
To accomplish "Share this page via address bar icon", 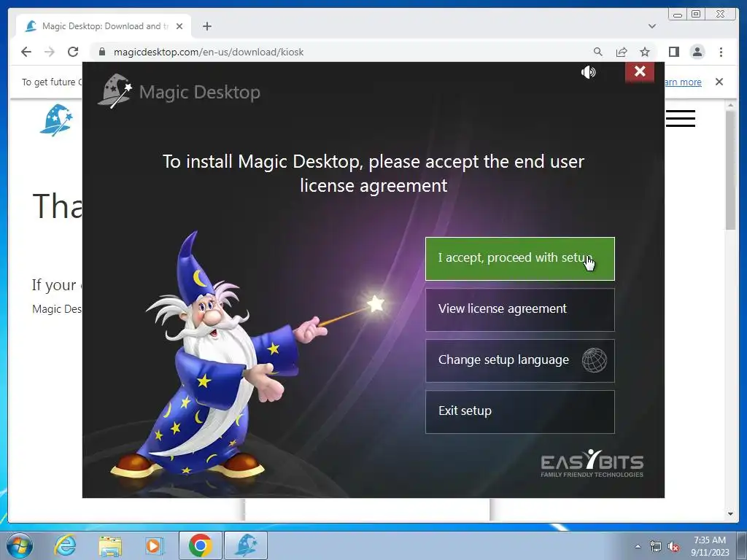I will coord(622,52).
